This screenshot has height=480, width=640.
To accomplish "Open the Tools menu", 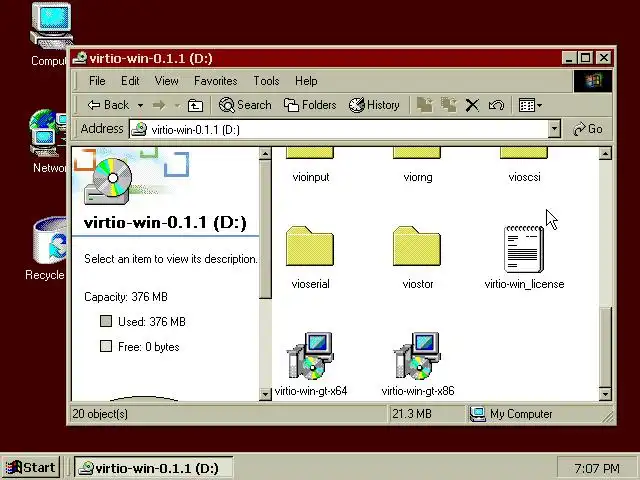I will 266,81.
